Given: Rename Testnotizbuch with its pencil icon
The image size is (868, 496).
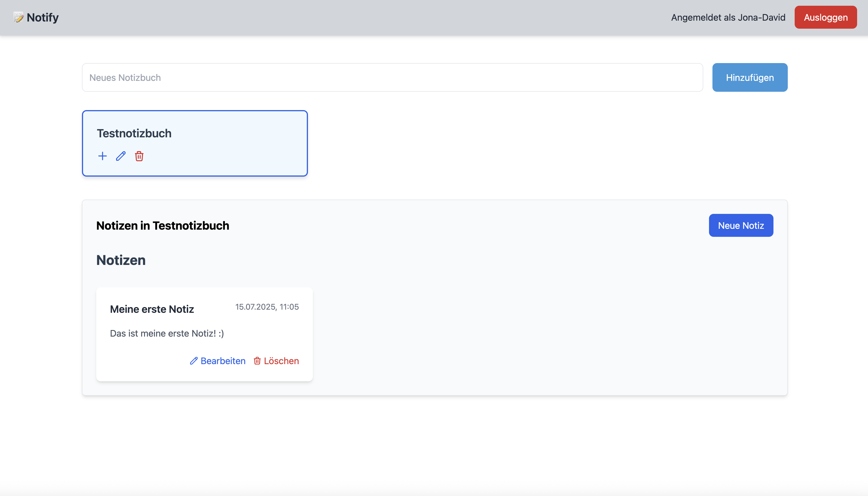Looking at the screenshot, I should 121,156.
